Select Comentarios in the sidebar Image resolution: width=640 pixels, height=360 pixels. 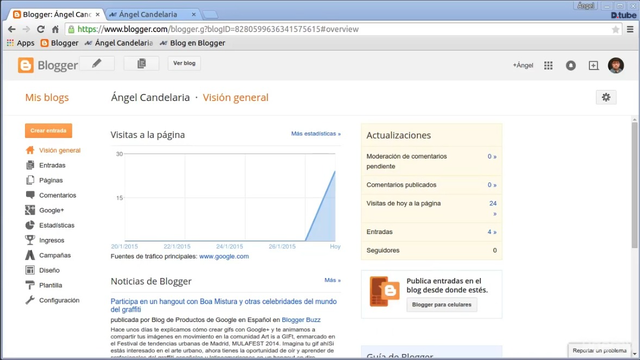pos(58,196)
